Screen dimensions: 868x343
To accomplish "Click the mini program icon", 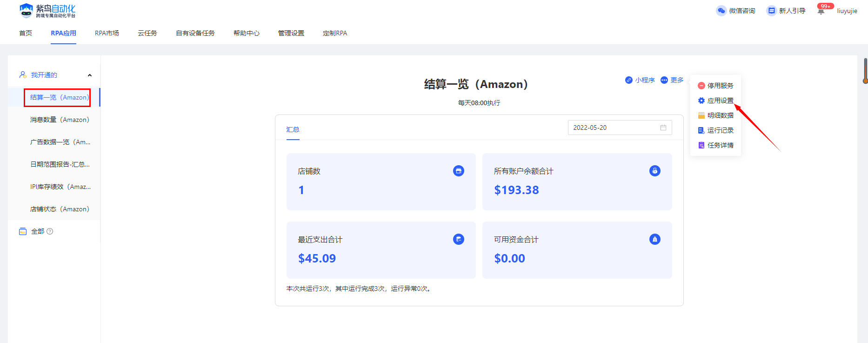I will (629, 80).
